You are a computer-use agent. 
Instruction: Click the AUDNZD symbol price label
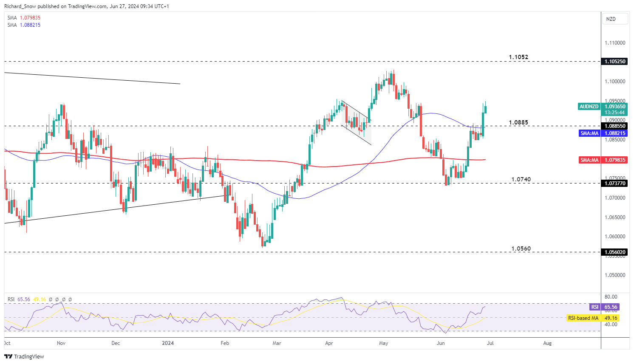[x=589, y=107]
